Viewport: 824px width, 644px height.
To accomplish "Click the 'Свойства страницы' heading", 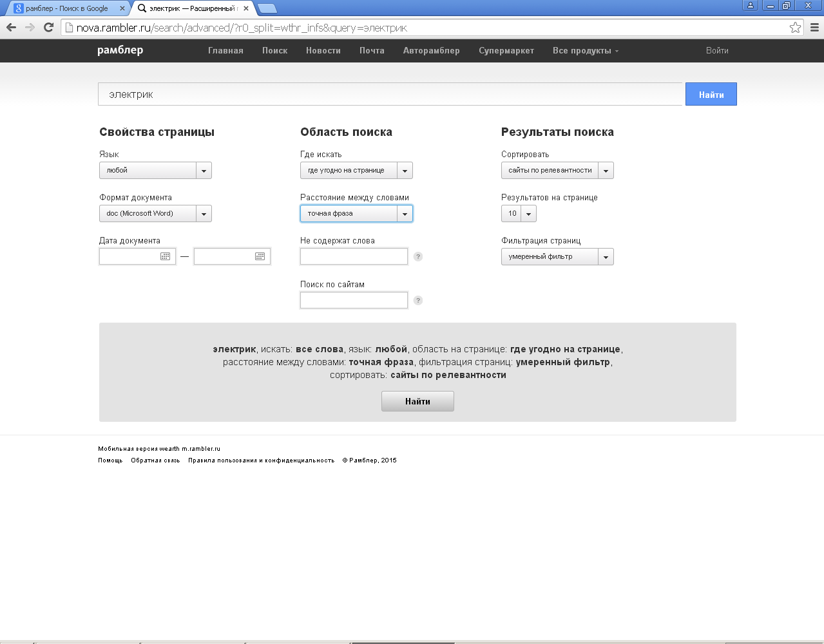I will coord(157,132).
